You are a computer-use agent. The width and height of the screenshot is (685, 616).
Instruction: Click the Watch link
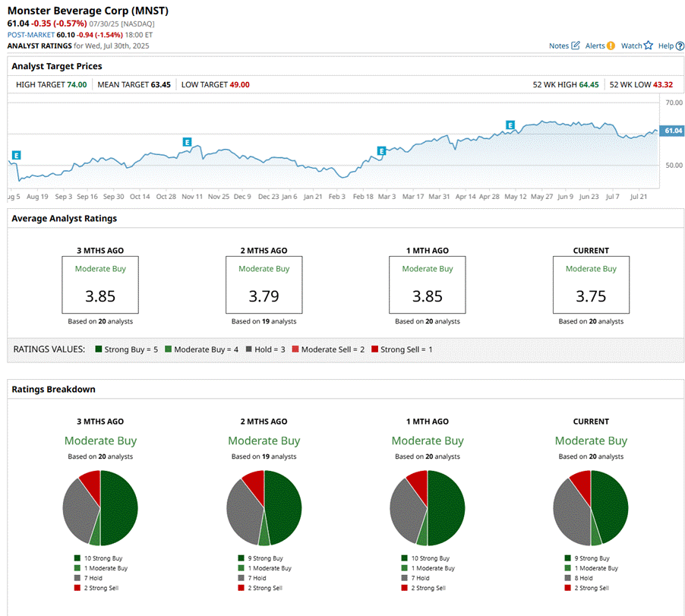pos(631,46)
